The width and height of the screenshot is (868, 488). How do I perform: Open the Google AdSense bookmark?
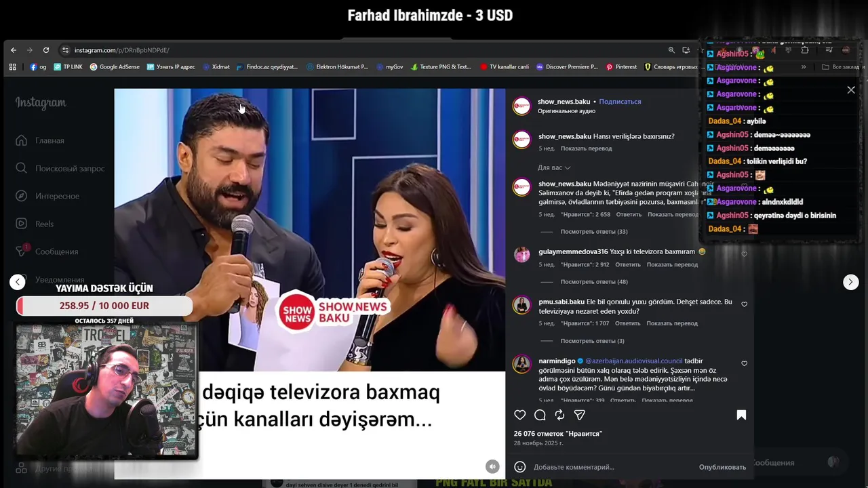pos(115,67)
